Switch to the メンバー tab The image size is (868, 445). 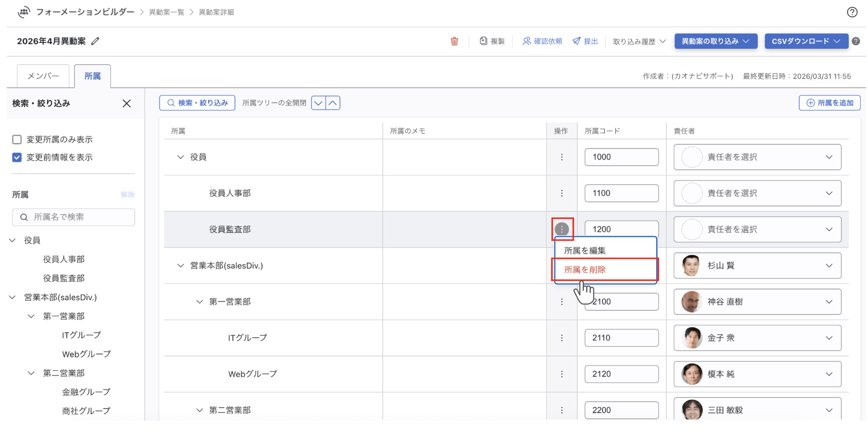click(43, 76)
